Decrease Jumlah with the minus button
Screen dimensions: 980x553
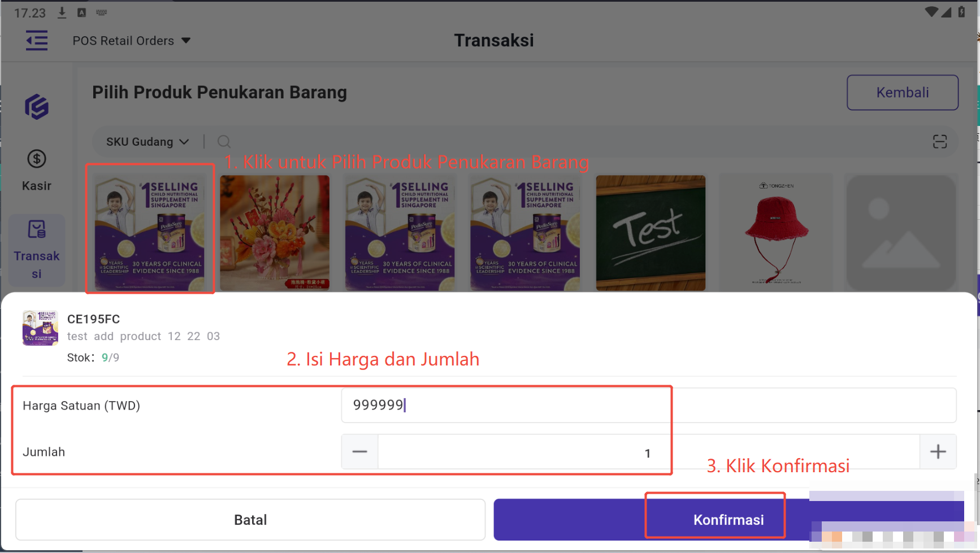(x=359, y=452)
